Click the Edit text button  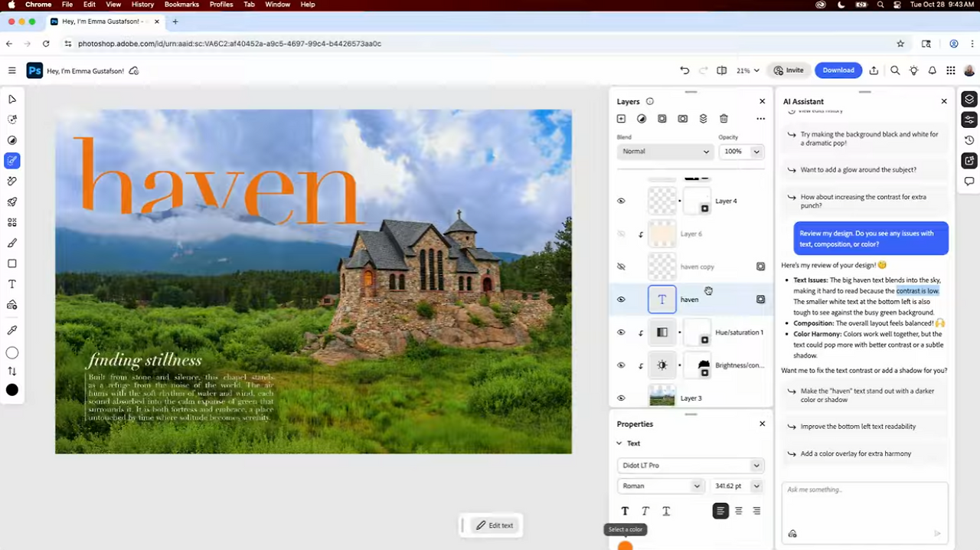494,525
